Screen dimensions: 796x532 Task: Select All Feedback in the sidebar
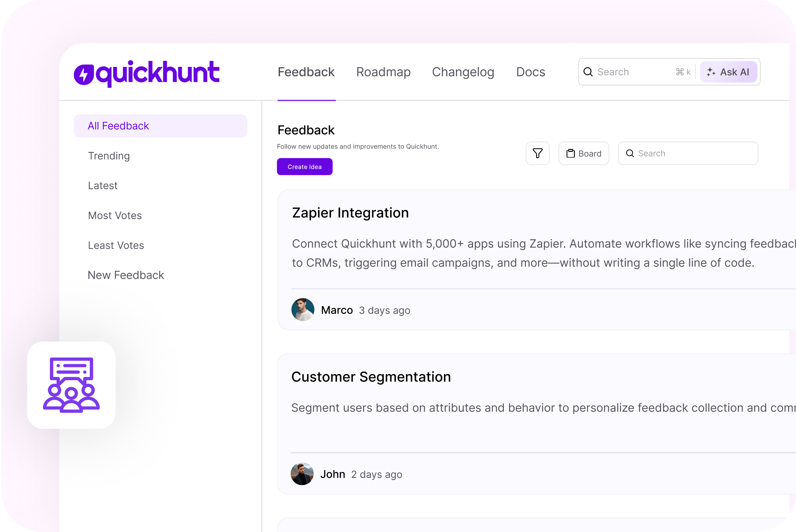point(160,126)
